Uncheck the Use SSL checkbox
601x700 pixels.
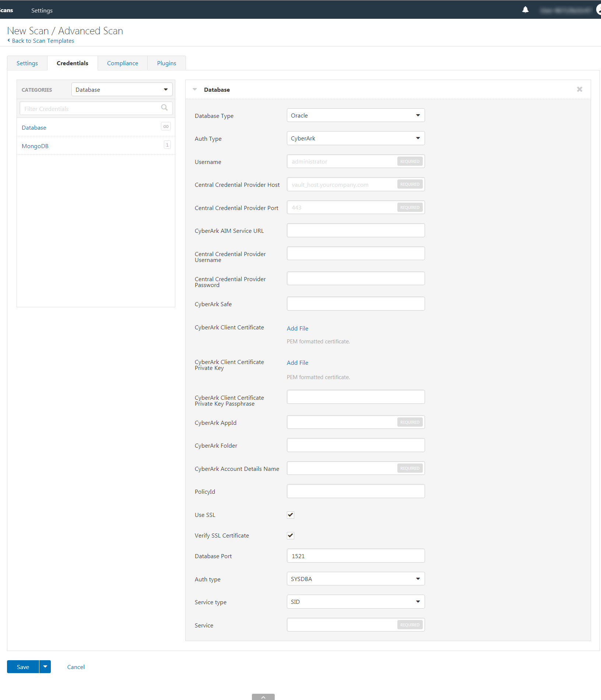pyautogui.click(x=291, y=515)
